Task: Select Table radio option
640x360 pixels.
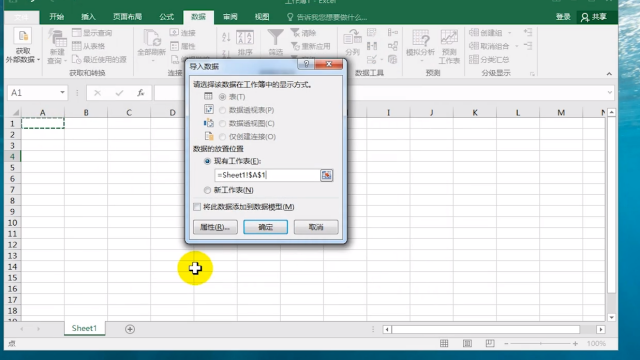Action: coord(222,97)
